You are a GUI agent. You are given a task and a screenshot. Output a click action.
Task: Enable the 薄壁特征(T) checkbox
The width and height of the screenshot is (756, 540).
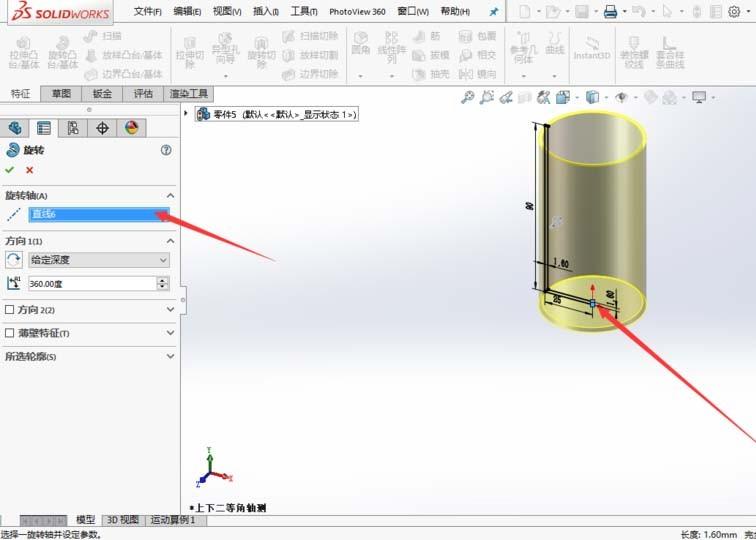[x=9, y=333]
